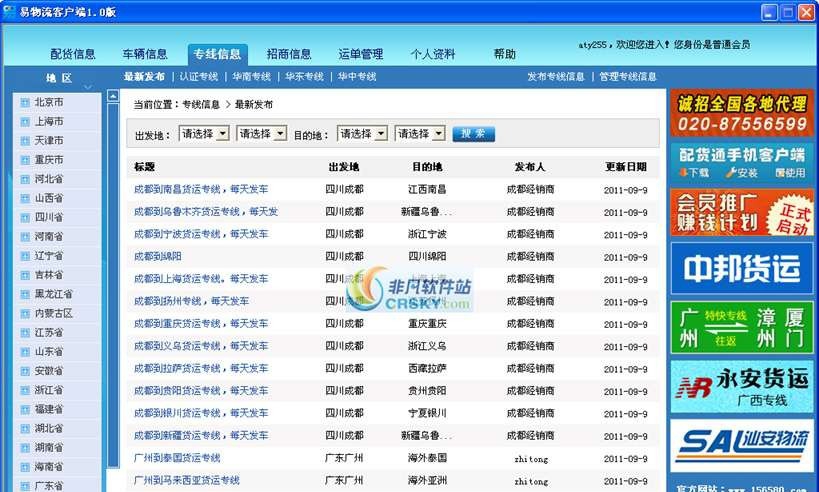Select 最新发布 sub-tab
The image size is (819, 492).
click(144, 76)
